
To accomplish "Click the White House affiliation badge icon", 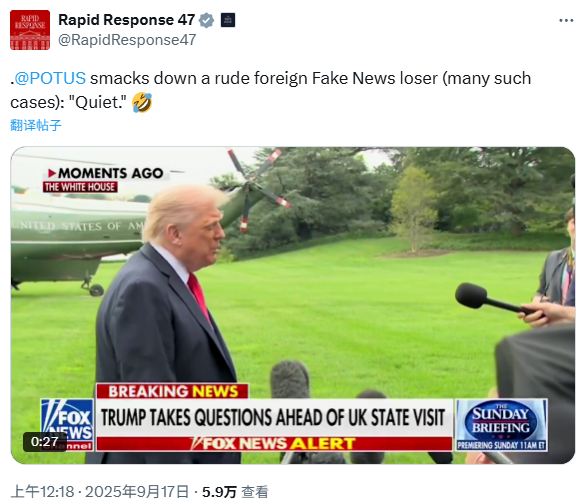I will point(228,20).
